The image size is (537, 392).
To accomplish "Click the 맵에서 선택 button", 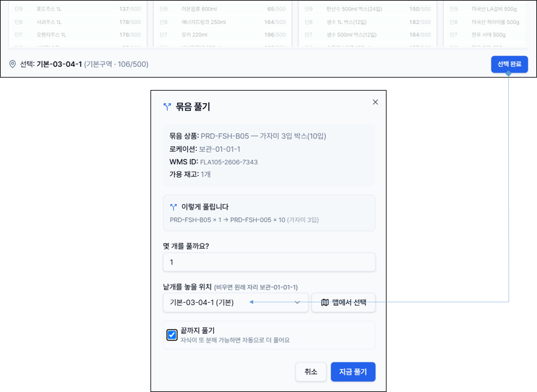I will click(343, 302).
